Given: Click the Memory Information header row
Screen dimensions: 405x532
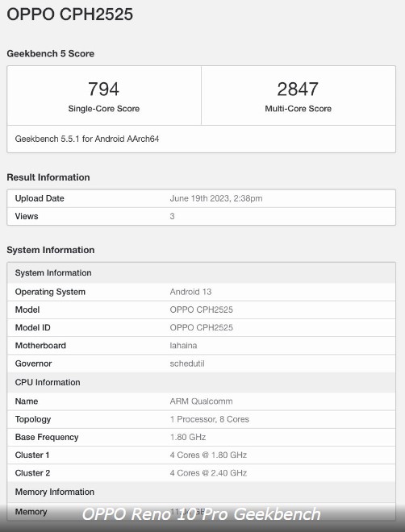Looking at the screenshot, I should 202,492.
